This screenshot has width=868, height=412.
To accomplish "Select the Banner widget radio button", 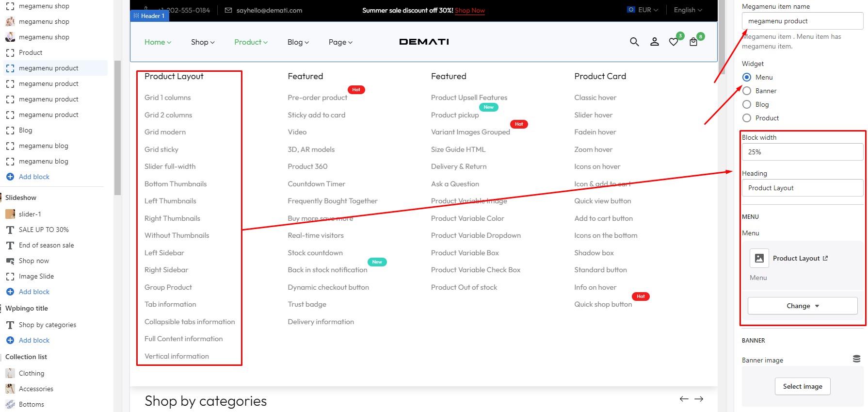I will (747, 91).
